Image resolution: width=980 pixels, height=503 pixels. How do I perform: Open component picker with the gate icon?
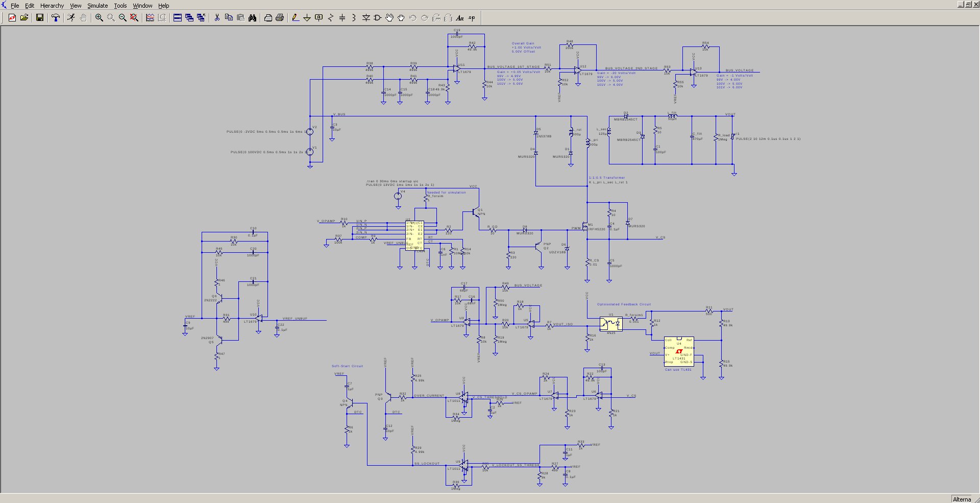point(378,18)
